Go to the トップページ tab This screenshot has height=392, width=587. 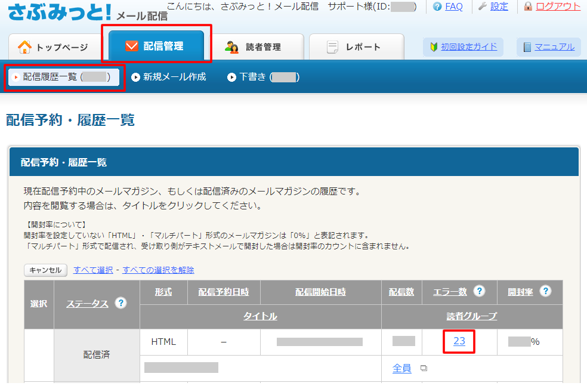tap(54, 47)
